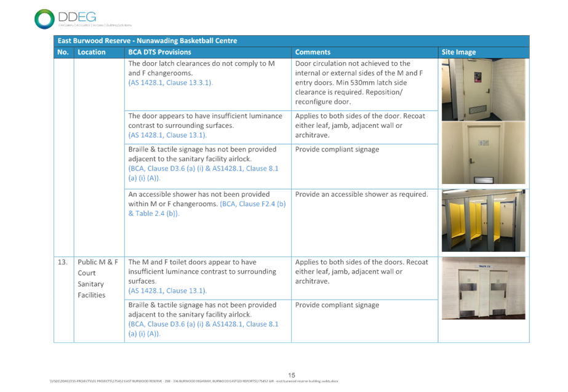Click the Comments column header

tap(313, 52)
